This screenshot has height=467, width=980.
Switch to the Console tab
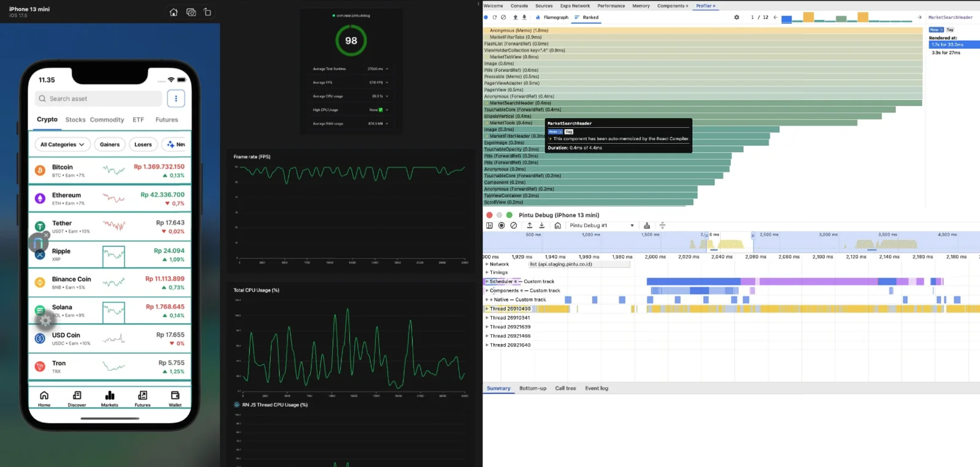(x=519, y=6)
